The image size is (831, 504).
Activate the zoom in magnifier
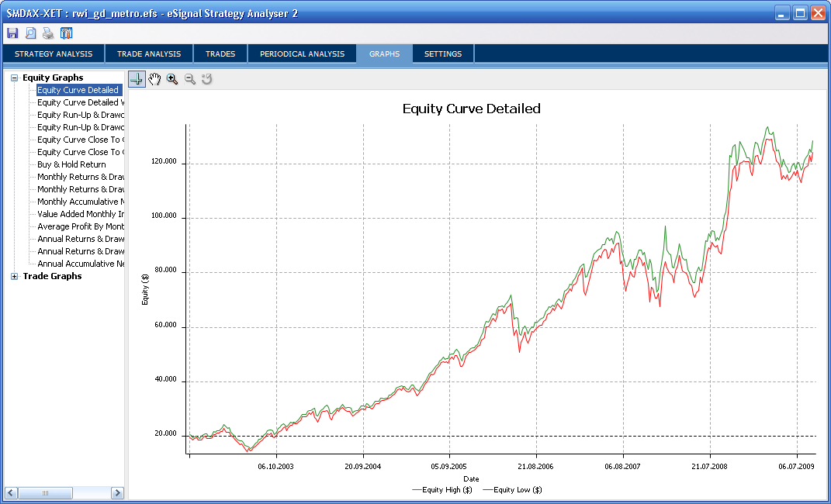pyautogui.click(x=172, y=79)
